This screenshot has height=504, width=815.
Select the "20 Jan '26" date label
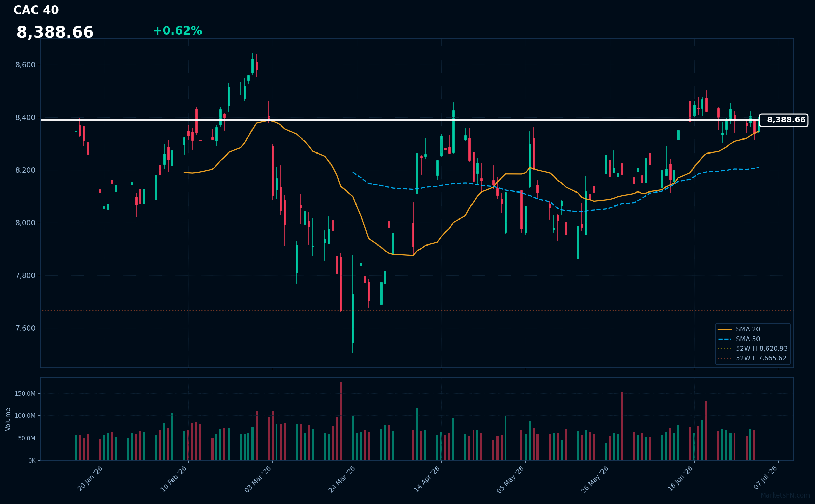click(x=91, y=479)
